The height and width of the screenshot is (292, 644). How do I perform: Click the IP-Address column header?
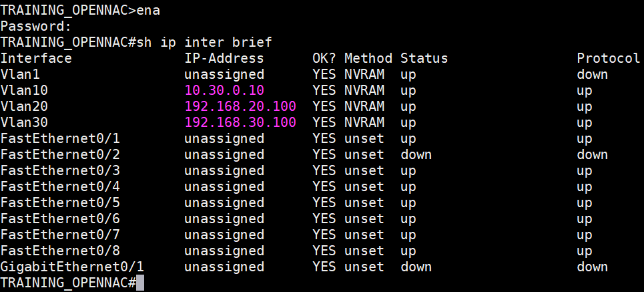224,58
